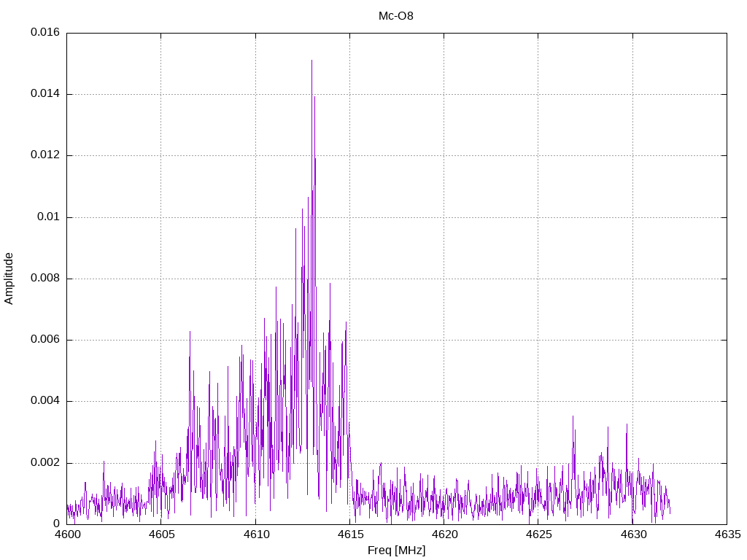Click the 0.016 y-axis tick label
Viewport: 747px width, 560px height.
[x=45, y=33]
